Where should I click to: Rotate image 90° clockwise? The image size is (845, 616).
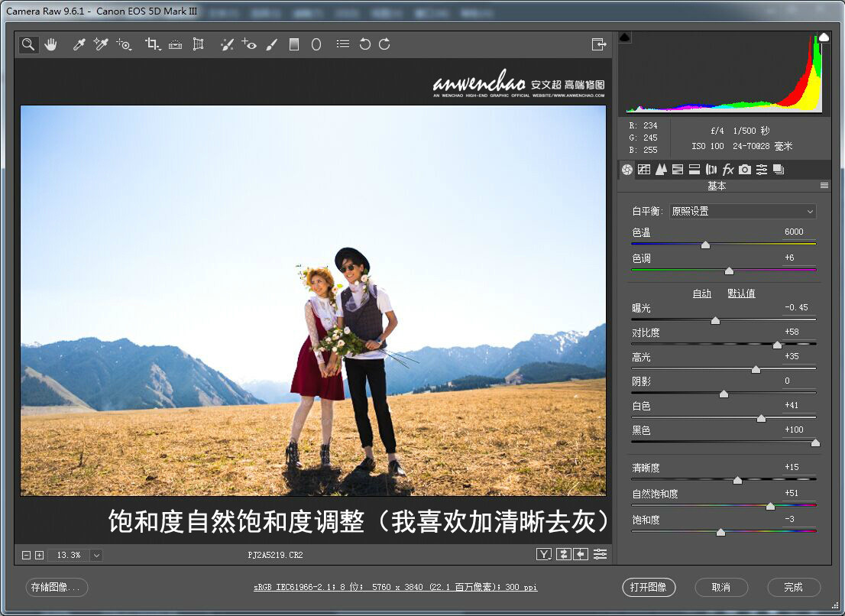pos(384,44)
